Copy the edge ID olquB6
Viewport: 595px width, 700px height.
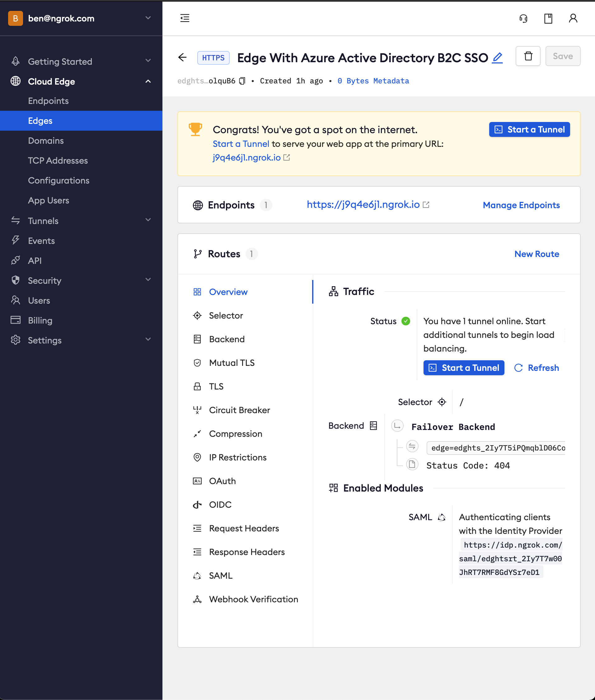pyautogui.click(x=242, y=81)
